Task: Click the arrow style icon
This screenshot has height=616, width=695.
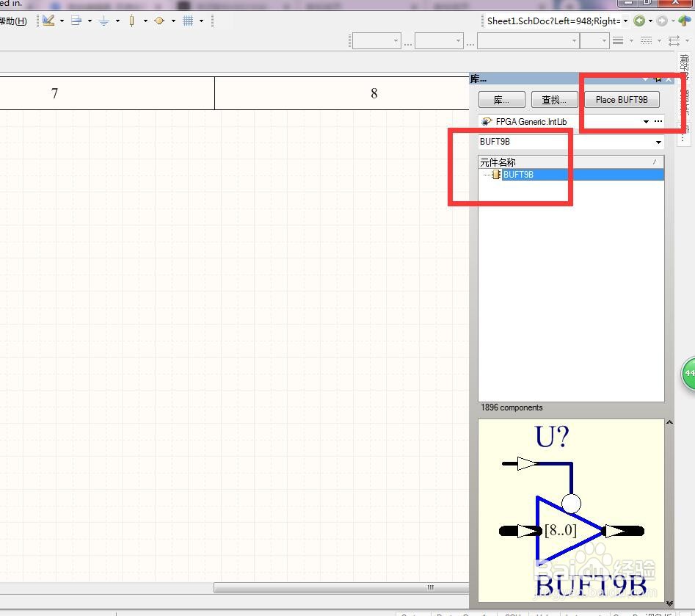Action: (674, 41)
